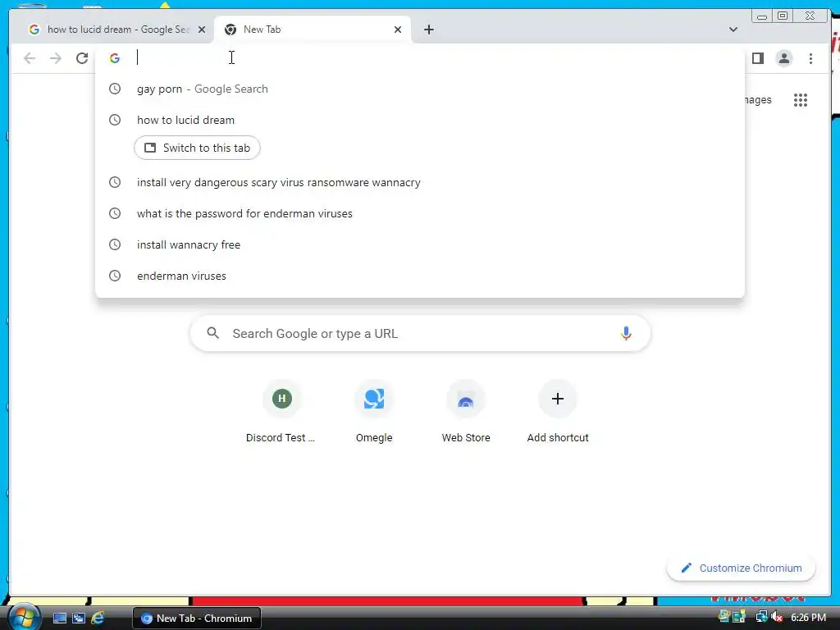Select the New Tab tab

pyautogui.click(x=313, y=30)
